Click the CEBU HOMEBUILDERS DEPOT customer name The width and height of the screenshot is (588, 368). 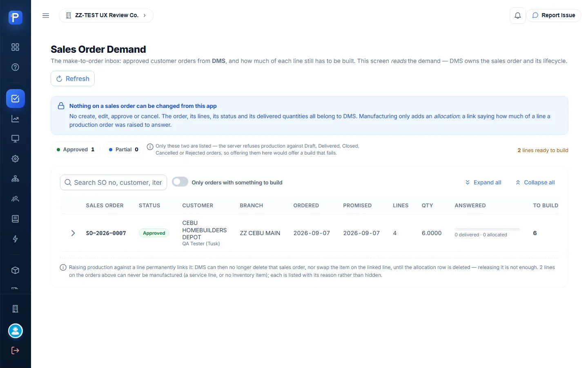[x=204, y=230]
